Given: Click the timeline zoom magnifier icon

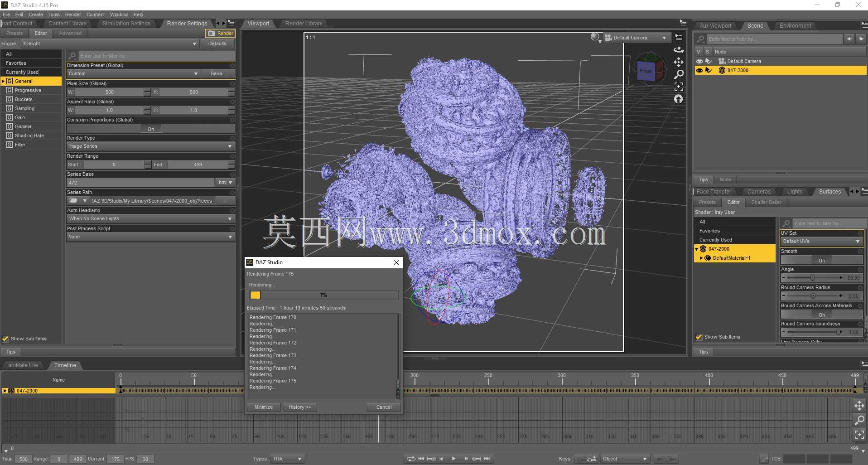Looking at the screenshot, I should pos(859,421).
